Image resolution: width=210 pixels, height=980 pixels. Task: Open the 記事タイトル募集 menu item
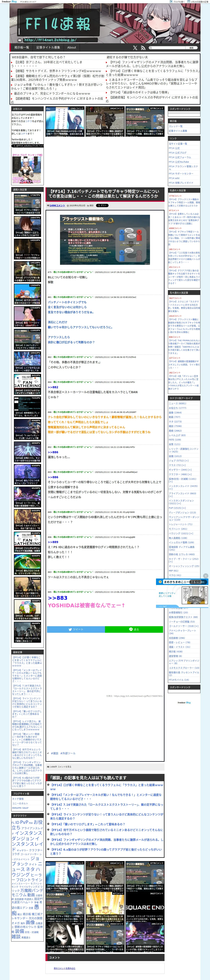48,48
